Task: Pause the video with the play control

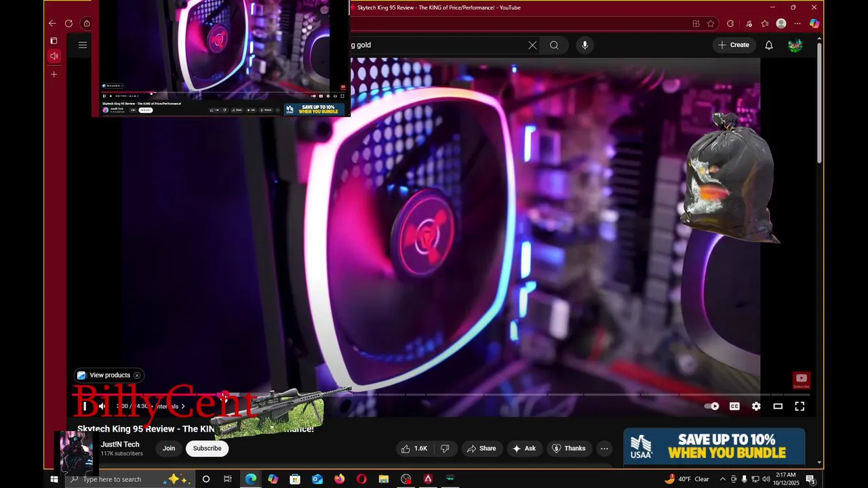Action: click(85, 407)
